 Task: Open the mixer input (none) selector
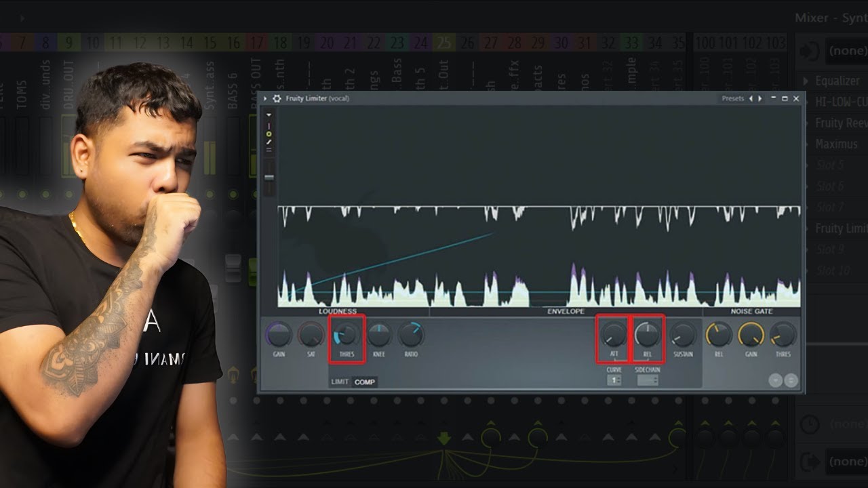click(x=848, y=51)
